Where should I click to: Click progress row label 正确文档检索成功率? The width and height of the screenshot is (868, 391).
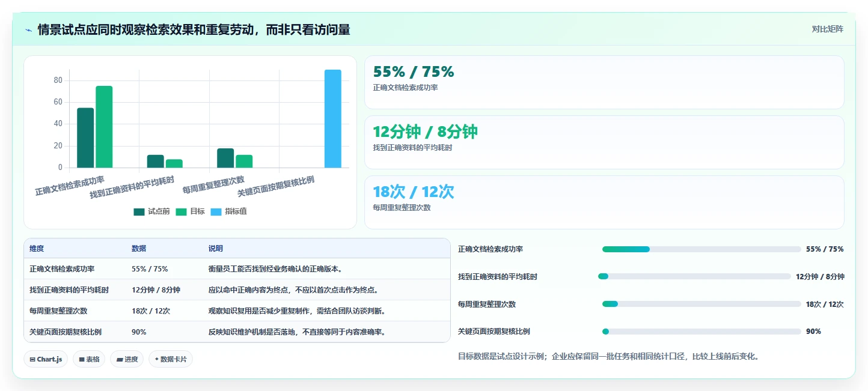(x=491, y=249)
